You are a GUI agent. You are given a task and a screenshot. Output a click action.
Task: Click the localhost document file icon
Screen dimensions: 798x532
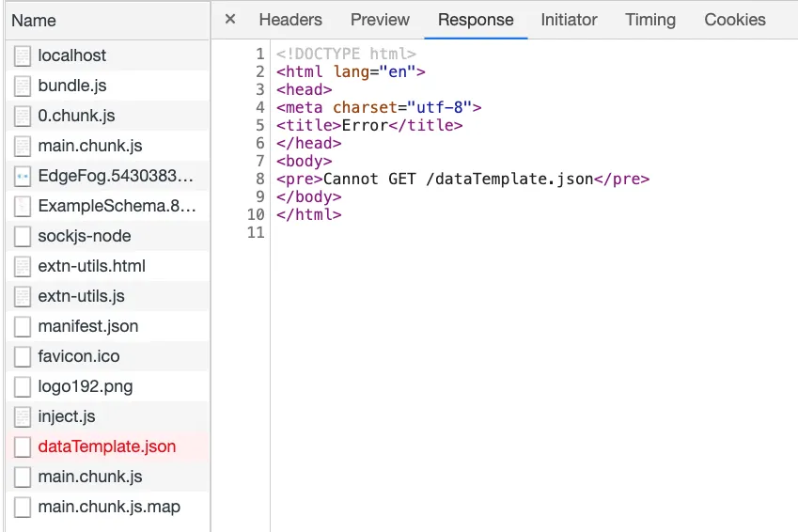point(23,55)
